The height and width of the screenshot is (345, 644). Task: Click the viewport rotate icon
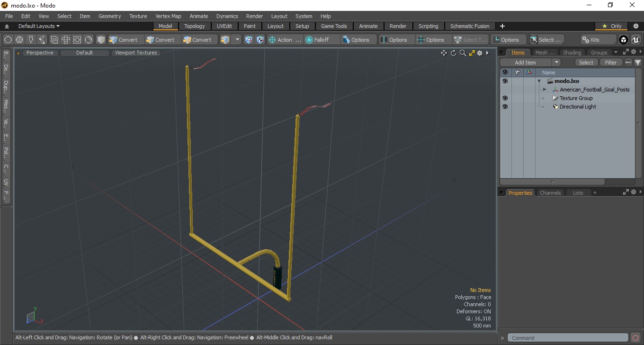pyautogui.click(x=453, y=53)
